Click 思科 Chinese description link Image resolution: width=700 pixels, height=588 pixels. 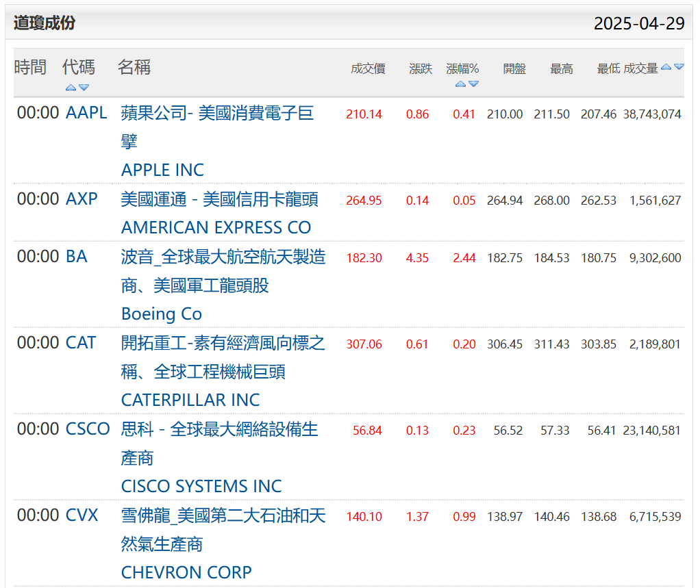click(220, 443)
